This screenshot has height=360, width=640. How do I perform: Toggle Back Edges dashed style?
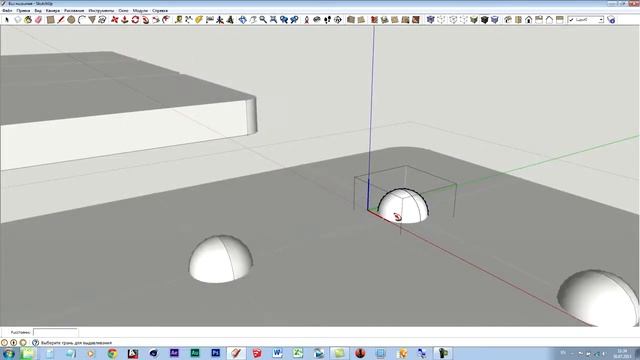[441, 20]
